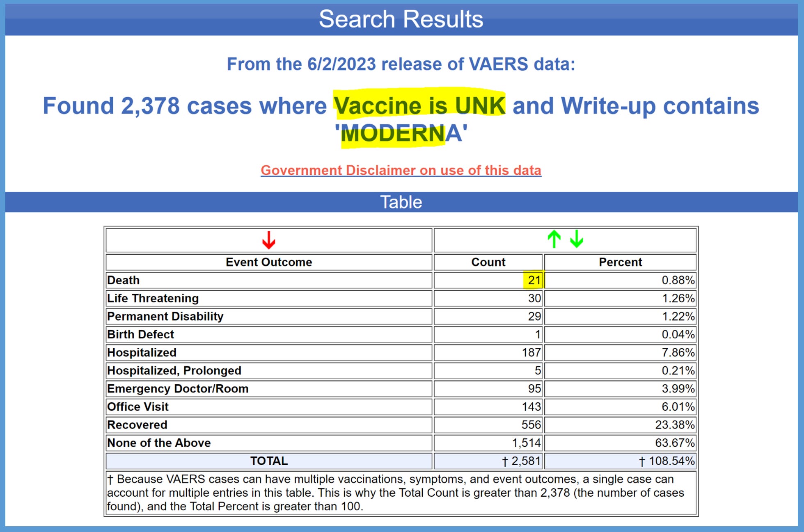Click the None of the Above row label

(x=269, y=443)
